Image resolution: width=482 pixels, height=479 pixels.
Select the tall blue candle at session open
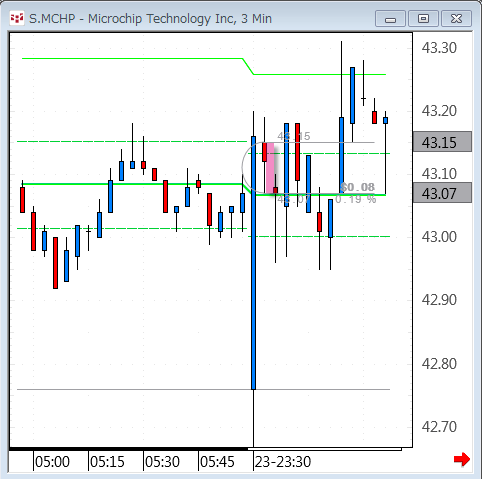tap(253, 263)
